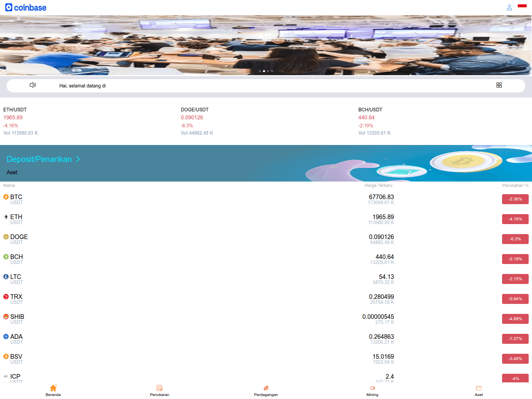Open the grid menu icon
532x399 pixels.
pyautogui.click(x=499, y=85)
